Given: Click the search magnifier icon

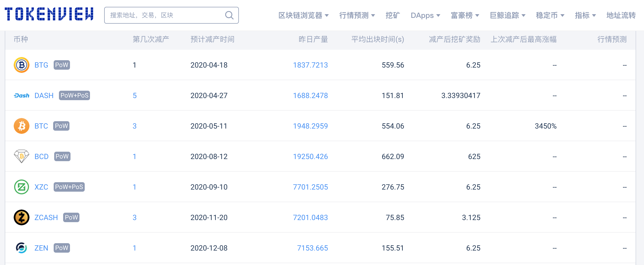Looking at the screenshot, I should (x=229, y=15).
